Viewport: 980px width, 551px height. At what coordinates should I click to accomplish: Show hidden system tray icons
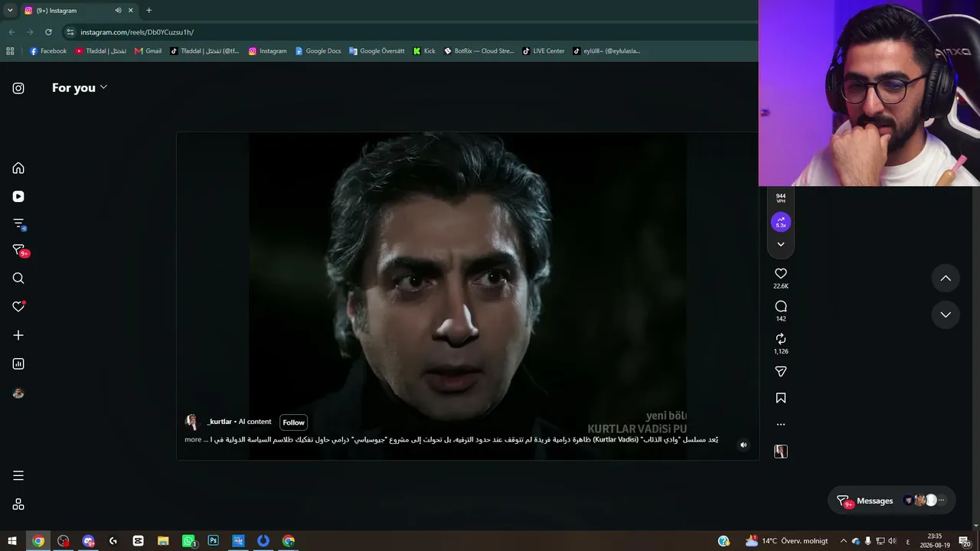coord(844,541)
